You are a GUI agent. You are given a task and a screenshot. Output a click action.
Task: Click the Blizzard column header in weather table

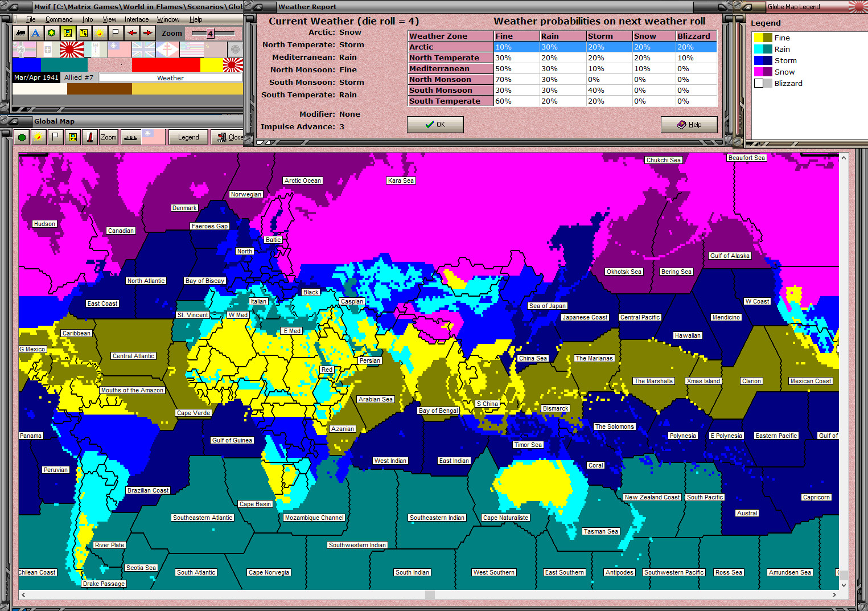[x=696, y=36]
